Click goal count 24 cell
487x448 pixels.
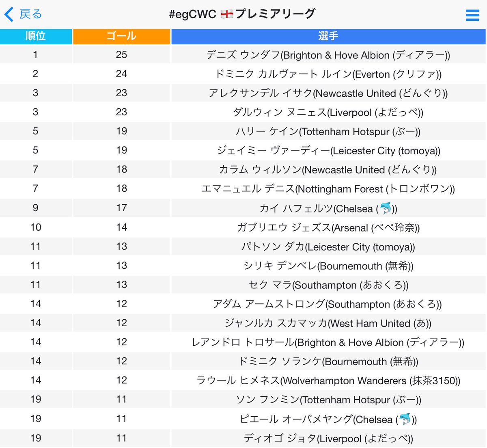click(x=121, y=74)
